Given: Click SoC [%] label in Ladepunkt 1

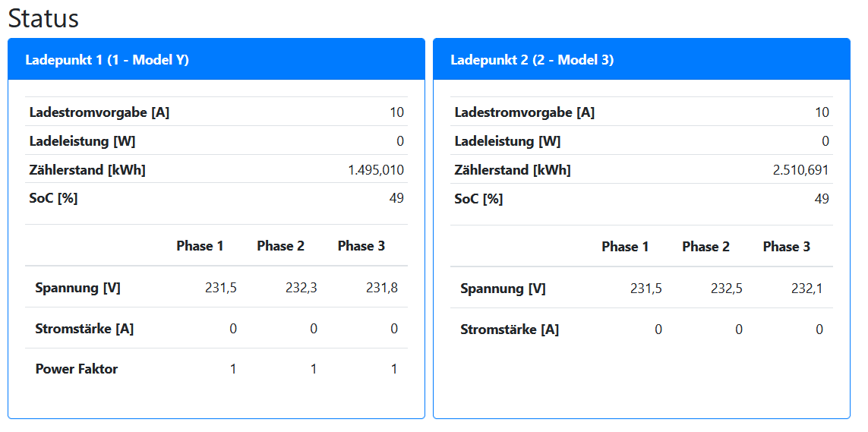Looking at the screenshot, I should click(53, 198).
